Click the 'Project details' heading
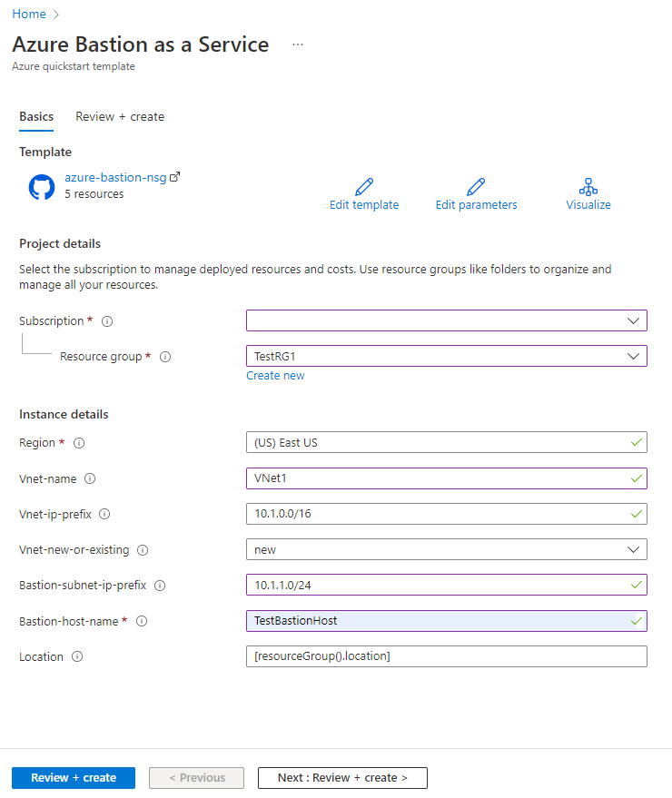This screenshot has height=798, width=672. pos(60,244)
